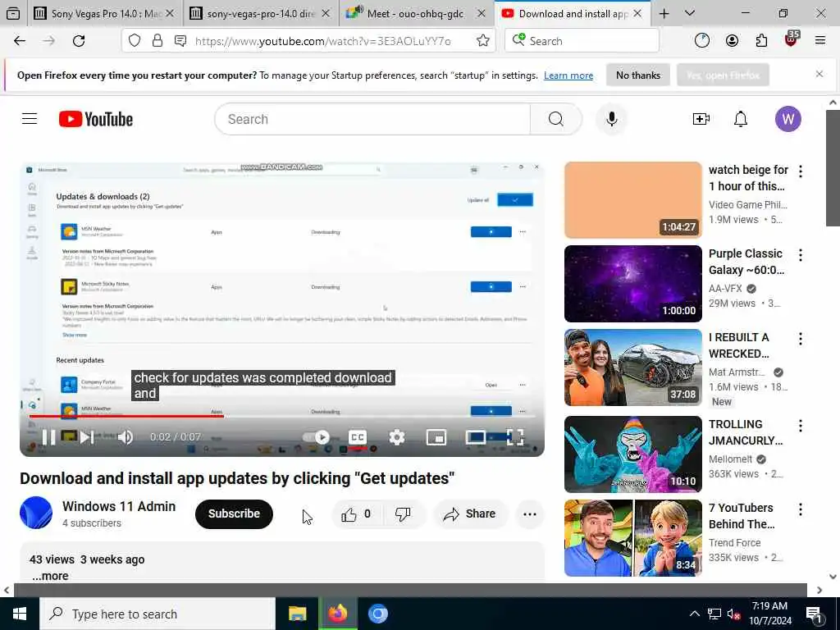
Task: Click the YouTube search magnifier button
Action: click(x=556, y=119)
